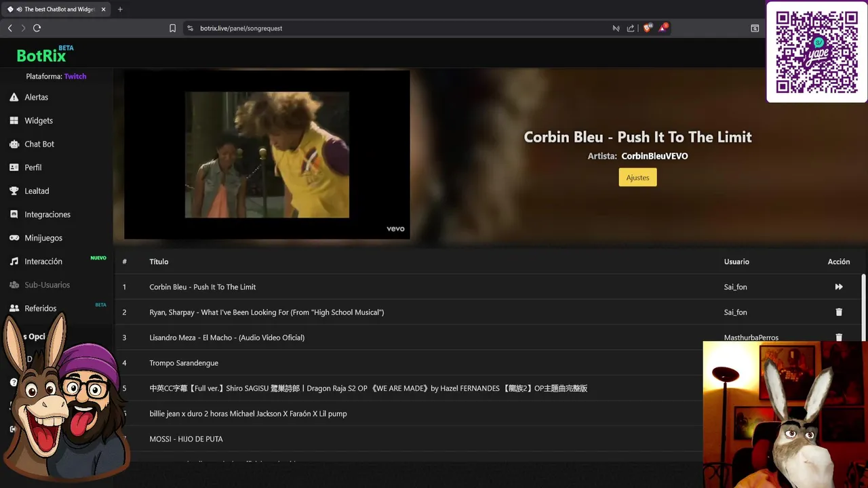Click user 'Sai_fon' in row 1
The image size is (868, 488).
(735, 287)
